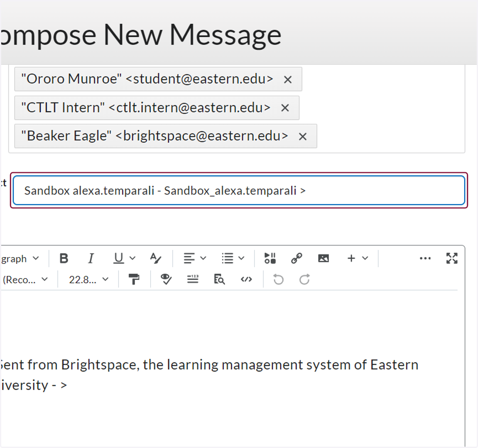Toggle italic formatting

91,259
